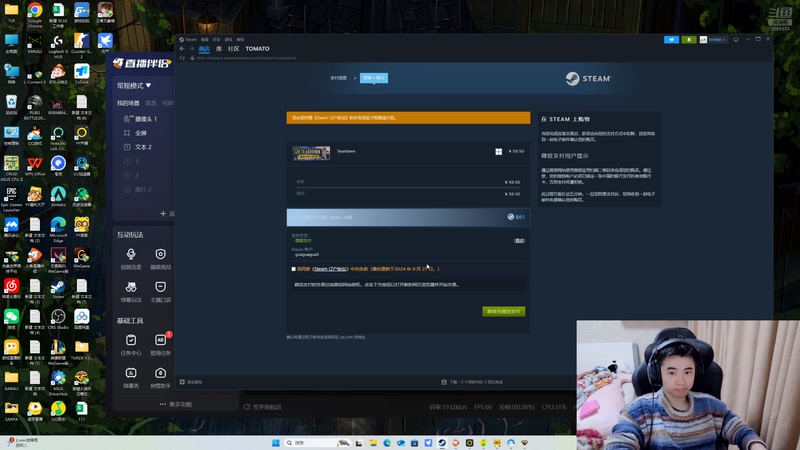Screen dimensions: 800x450
Task: Go back in Steam browser
Action: coord(182,48)
